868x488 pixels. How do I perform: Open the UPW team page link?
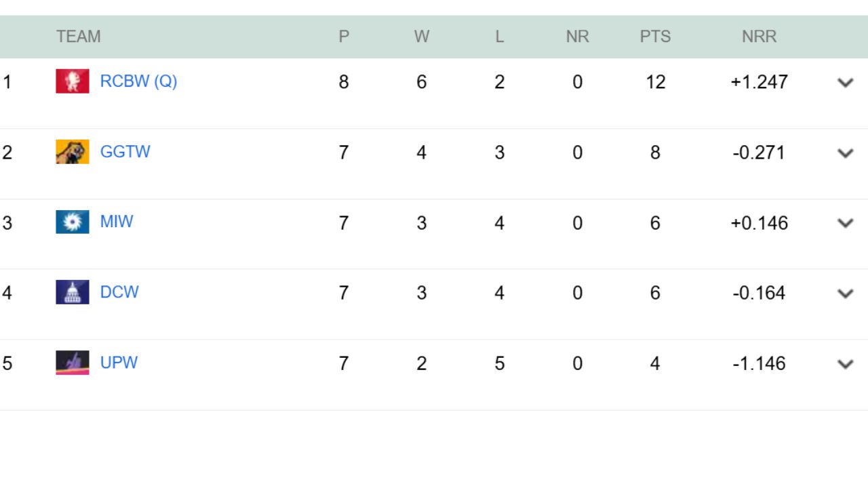[120, 363]
